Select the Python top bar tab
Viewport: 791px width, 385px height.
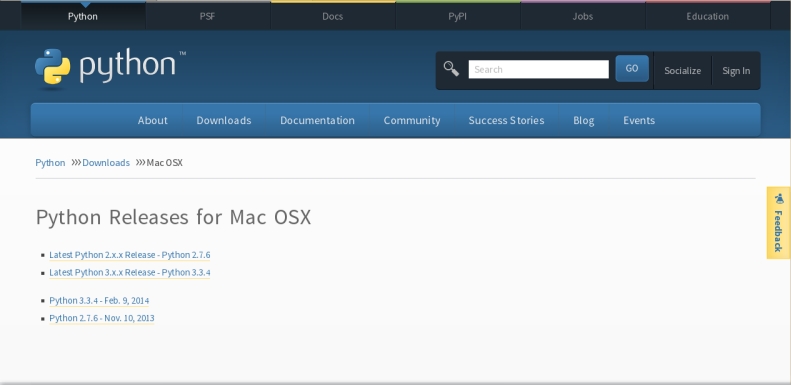point(83,16)
